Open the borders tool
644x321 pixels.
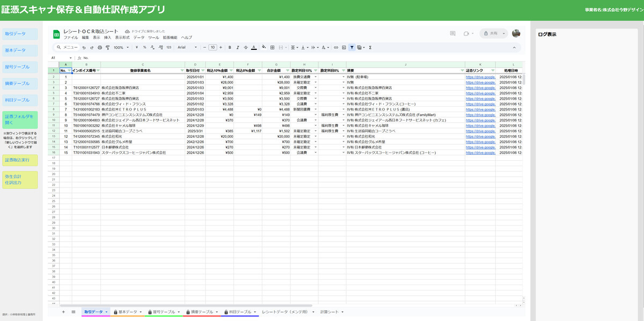point(272,47)
